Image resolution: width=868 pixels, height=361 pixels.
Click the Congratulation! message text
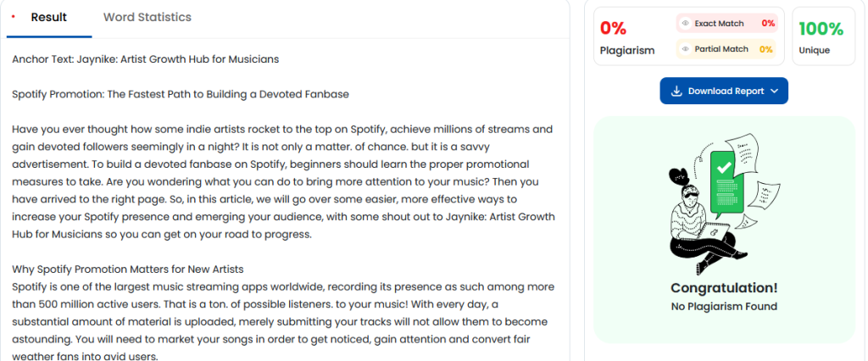coord(723,288)
